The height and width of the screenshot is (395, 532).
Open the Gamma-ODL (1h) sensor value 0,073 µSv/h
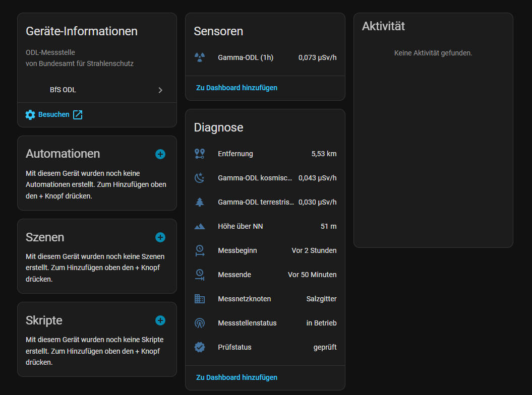[317, 57]
